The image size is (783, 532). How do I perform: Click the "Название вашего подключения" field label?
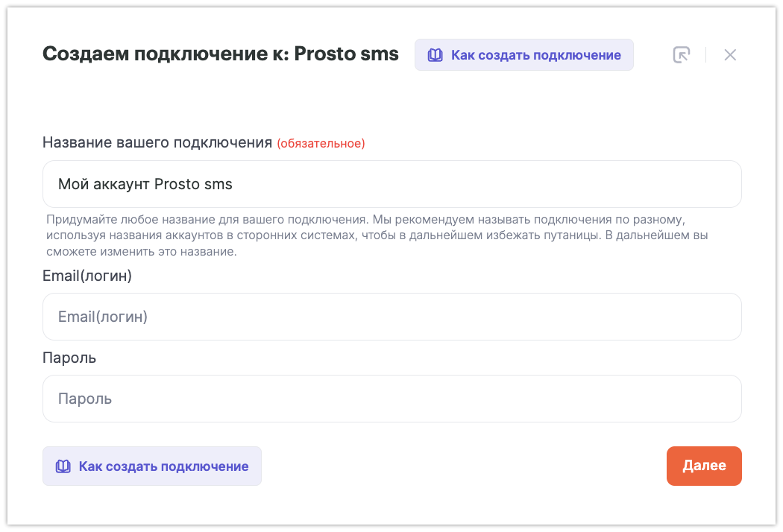[x=157, y=143]
